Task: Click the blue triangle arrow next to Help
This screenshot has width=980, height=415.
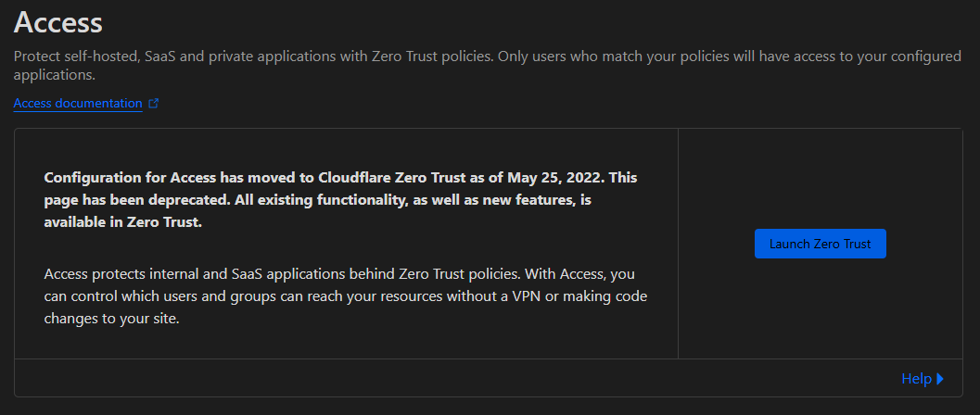Action: [x=940, y=379]
